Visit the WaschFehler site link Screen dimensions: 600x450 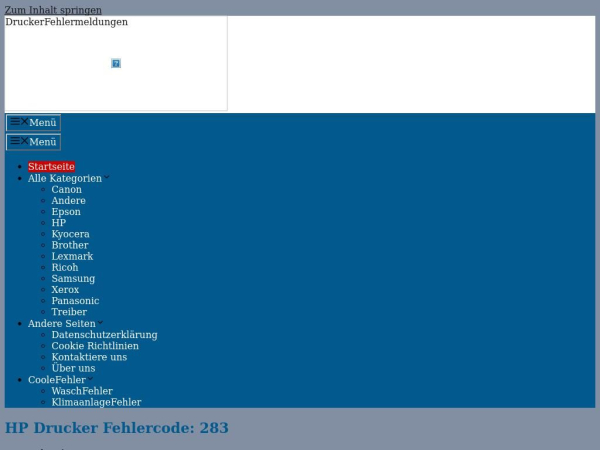click(82, 391)
